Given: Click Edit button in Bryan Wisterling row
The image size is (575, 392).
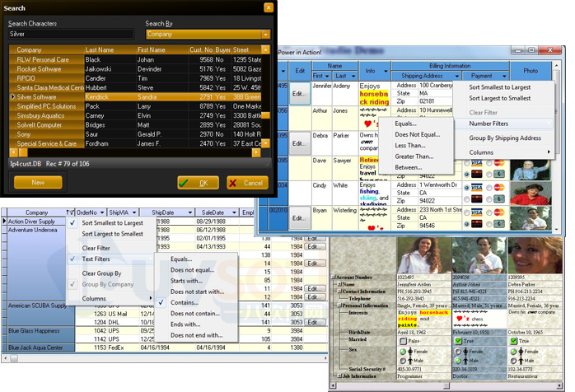Looking at the screenshot, I should coord(299,218).
